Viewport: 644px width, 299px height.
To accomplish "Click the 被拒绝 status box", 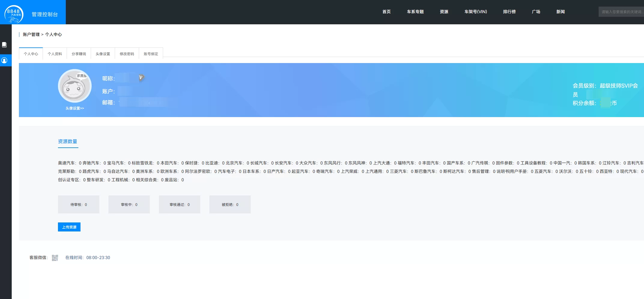I will point(230,204).
